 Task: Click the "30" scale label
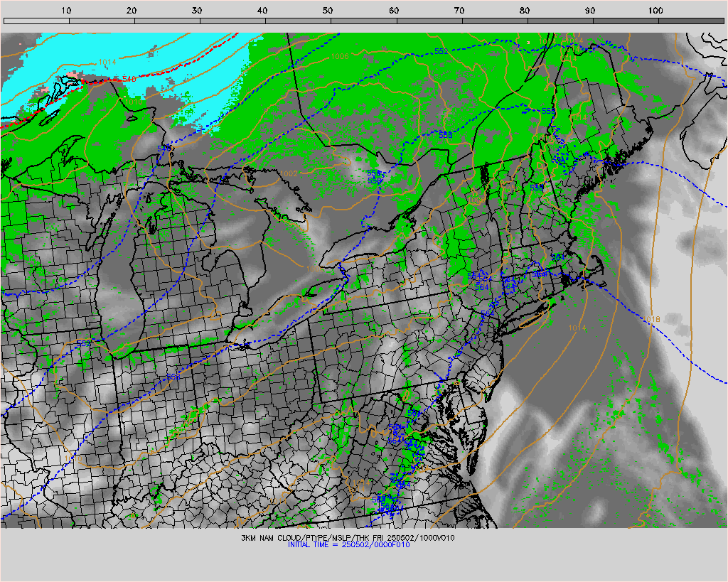point(197,10)
